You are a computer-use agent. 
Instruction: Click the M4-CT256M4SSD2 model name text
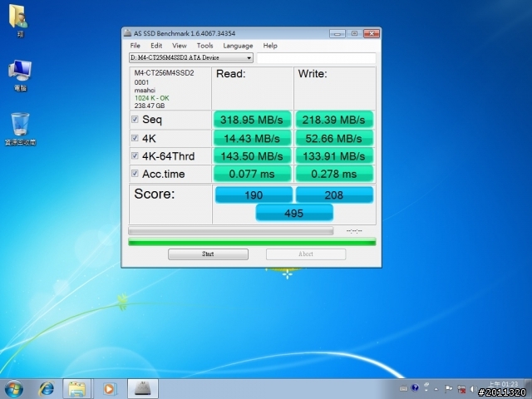point(165,73)
